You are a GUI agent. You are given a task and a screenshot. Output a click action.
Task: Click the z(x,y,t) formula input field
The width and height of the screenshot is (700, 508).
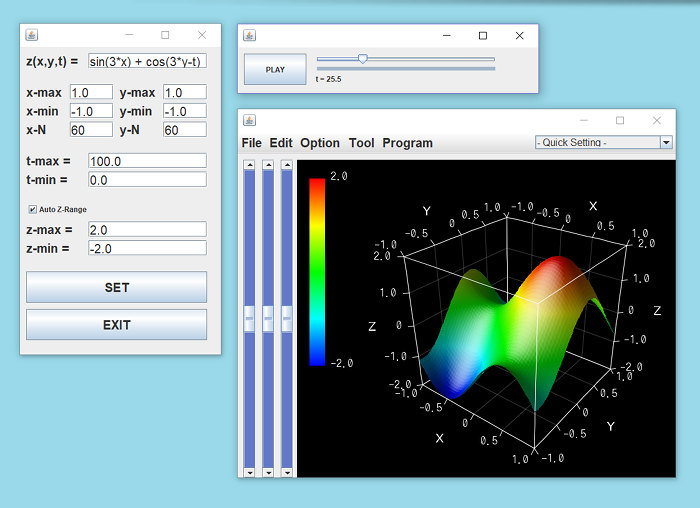(147, 61)
